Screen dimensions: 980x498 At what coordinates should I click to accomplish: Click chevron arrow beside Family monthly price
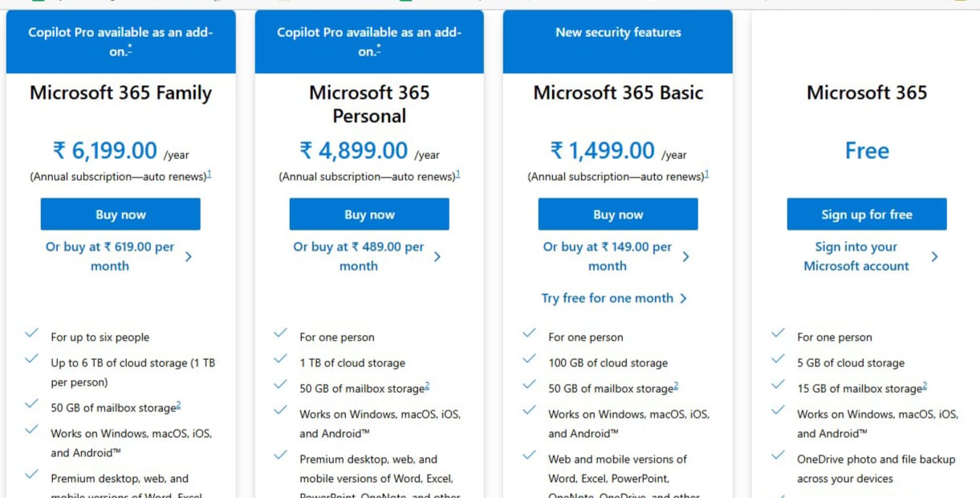click(x=189, y=257)
